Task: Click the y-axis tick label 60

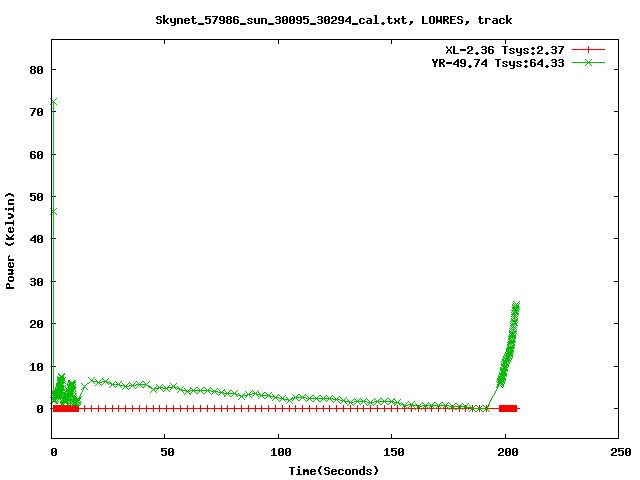Action: (x=36, y=155)
